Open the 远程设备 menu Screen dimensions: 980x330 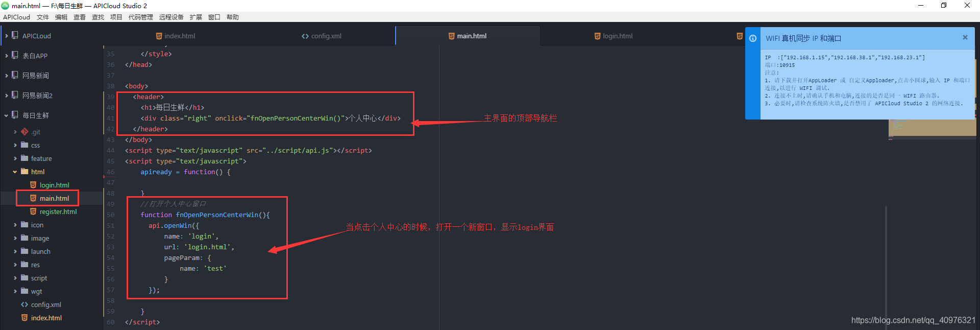[171, 17]
